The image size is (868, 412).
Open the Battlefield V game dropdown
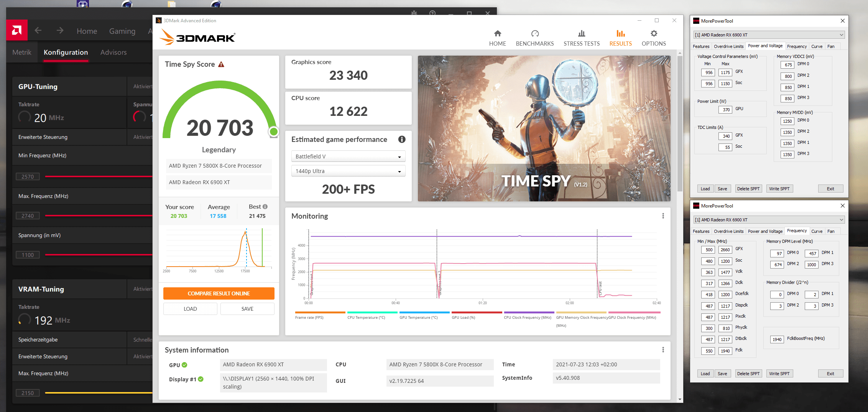[x=348, y=157]
